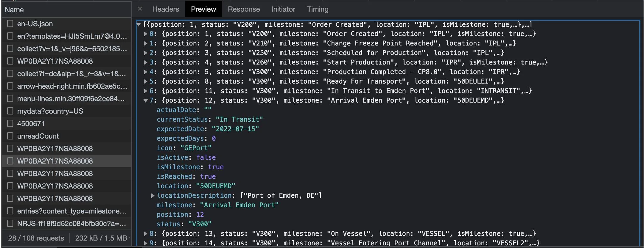644x248 pixels.
Task: Click the milestone "Arrival Emden Port" value
Action: point(239,205)
